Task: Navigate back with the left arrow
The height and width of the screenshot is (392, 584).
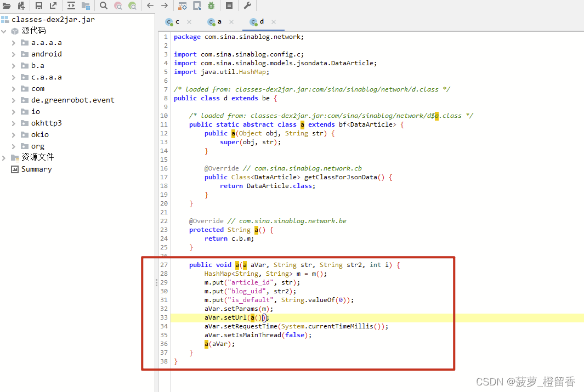Action: click(150, 5)
